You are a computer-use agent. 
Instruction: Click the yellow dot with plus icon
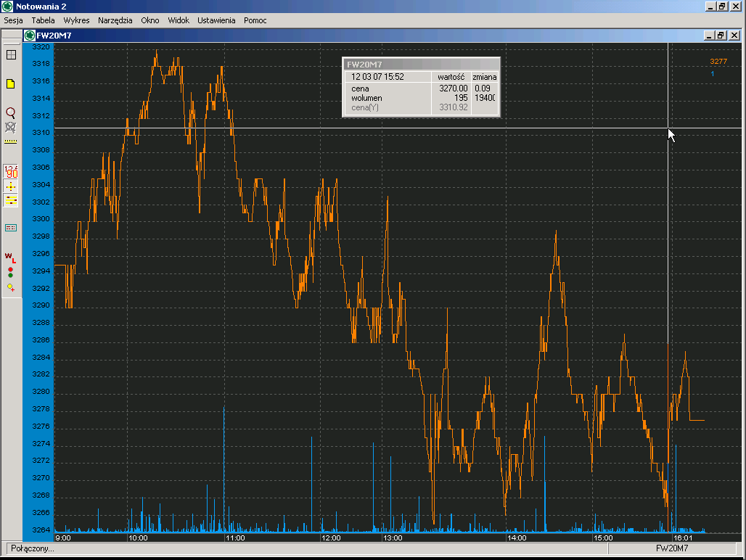[x=11, y=288]
